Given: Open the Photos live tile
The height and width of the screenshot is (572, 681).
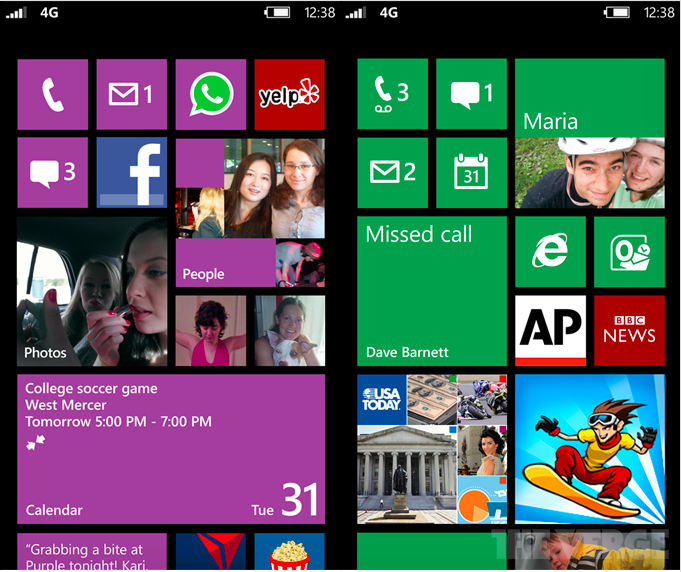Looking at the screenshot, I should (92, 291).
